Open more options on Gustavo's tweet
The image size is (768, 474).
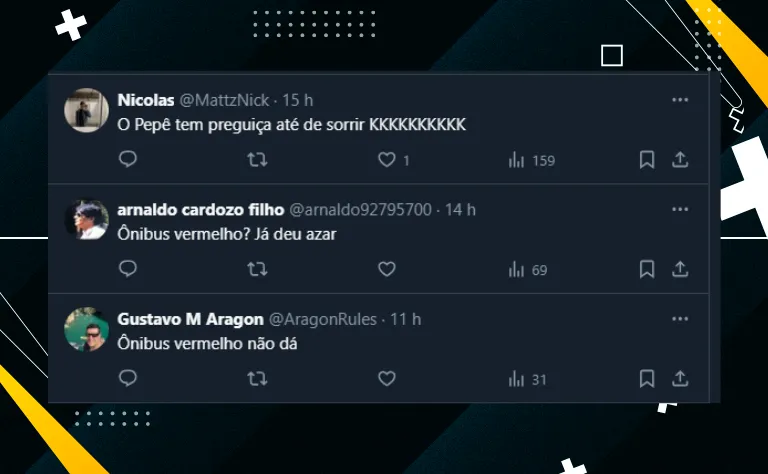tap(680, 319)
